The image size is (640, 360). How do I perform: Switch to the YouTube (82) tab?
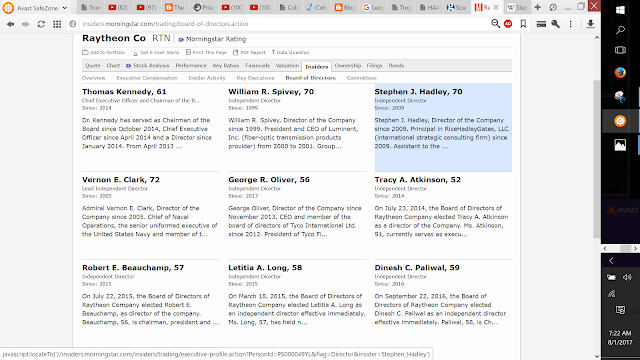click(118, 7)
